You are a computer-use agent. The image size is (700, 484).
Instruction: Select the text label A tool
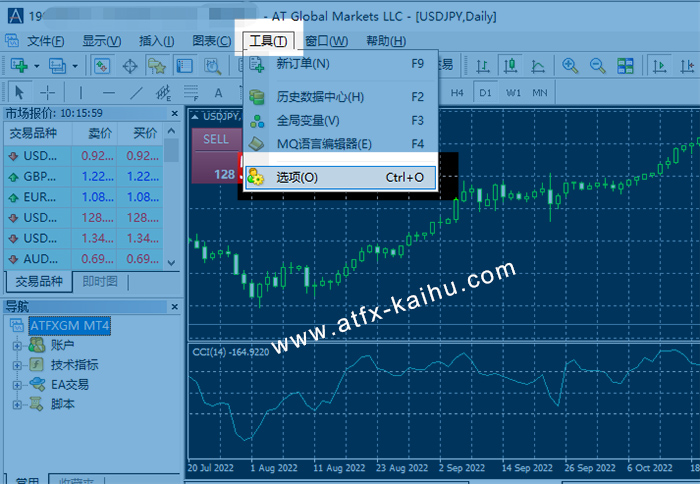(x=218, y=93)
